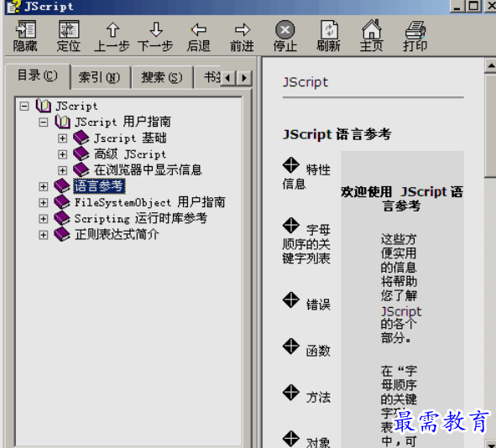The width and height of the screenshot is (496, 448).
Task: Expand the 语言参考 node
Action: (43, 186)
